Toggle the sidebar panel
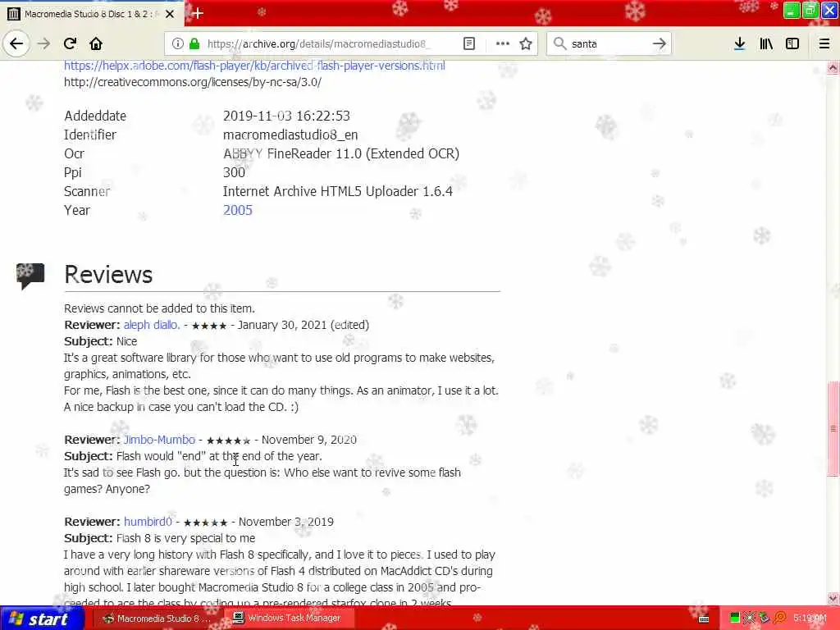The image size is (840, 630). tap(792, 43)
